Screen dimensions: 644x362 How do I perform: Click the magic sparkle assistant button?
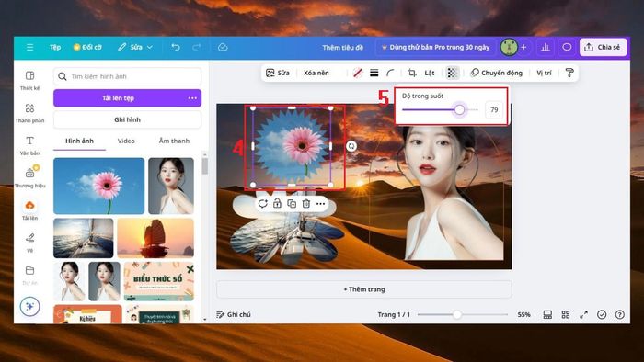pos(30,306)
